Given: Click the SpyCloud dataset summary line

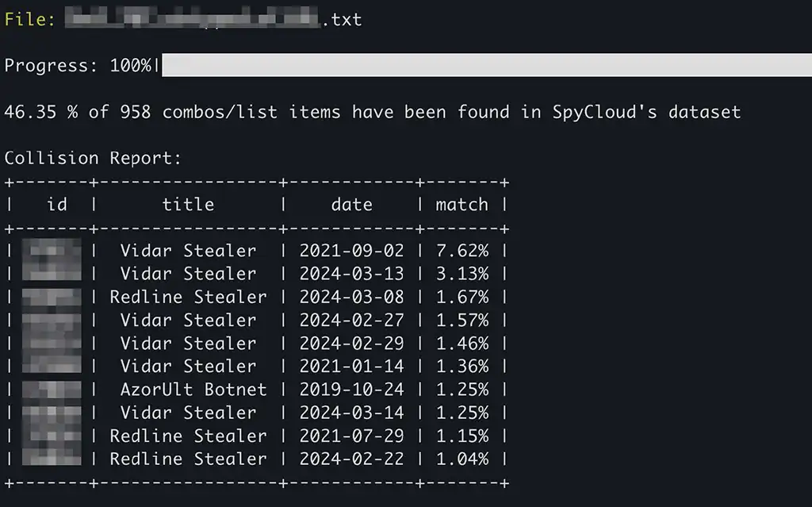Looking at the screenshot, I should click(373, 112).
